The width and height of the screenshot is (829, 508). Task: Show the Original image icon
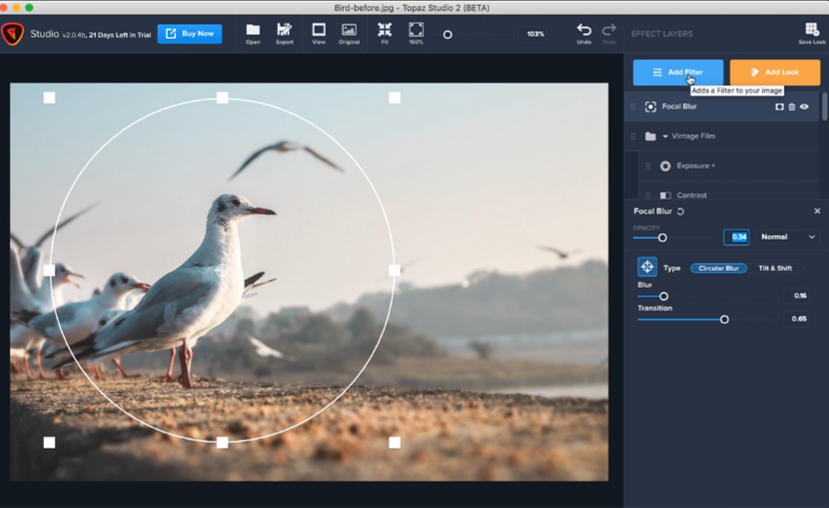click(x=349, y=31)
